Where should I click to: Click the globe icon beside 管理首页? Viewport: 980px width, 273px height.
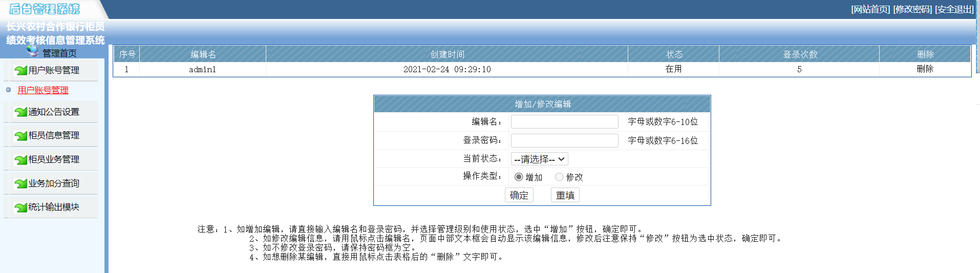32,50
